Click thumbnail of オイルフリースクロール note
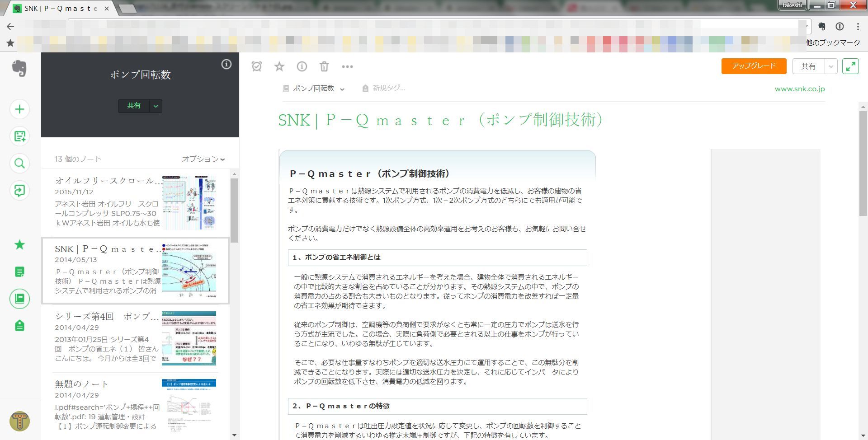Screen dimensions: 868x440 coord(189,202)
